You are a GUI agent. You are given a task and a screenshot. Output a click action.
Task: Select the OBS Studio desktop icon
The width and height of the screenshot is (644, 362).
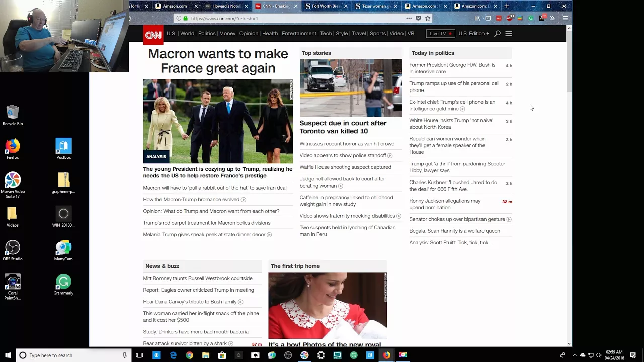point(13,251)
